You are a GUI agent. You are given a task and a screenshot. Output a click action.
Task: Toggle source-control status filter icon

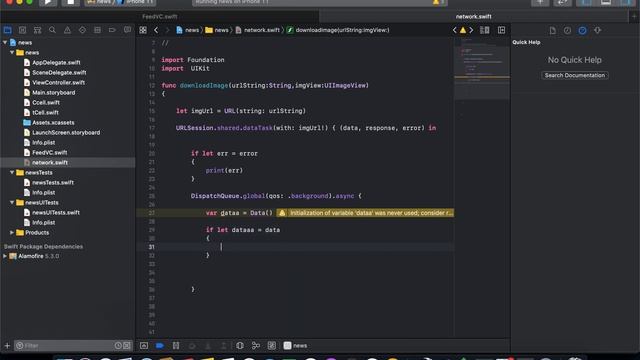[127, 346]
